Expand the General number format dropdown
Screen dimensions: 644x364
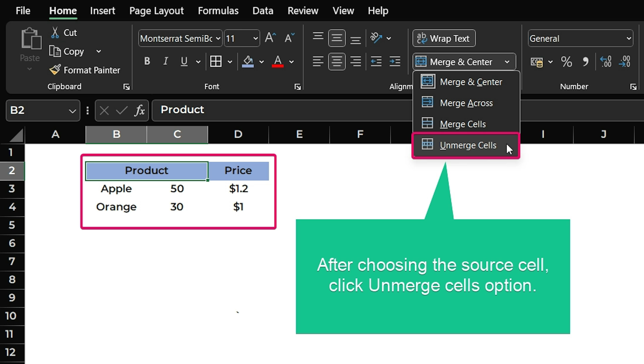point(629,39)
